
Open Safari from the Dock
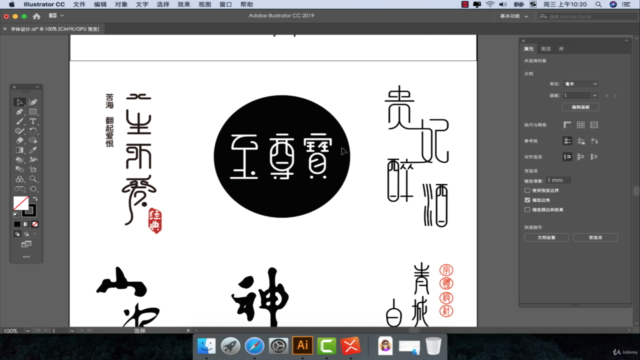coord(254,346)
